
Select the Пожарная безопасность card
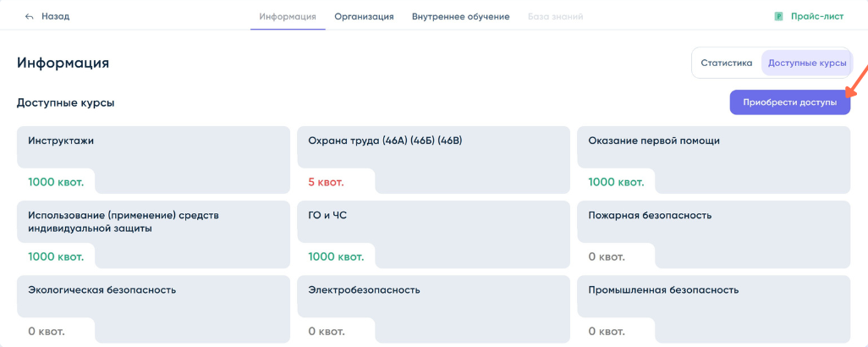(x=713, y=223)
